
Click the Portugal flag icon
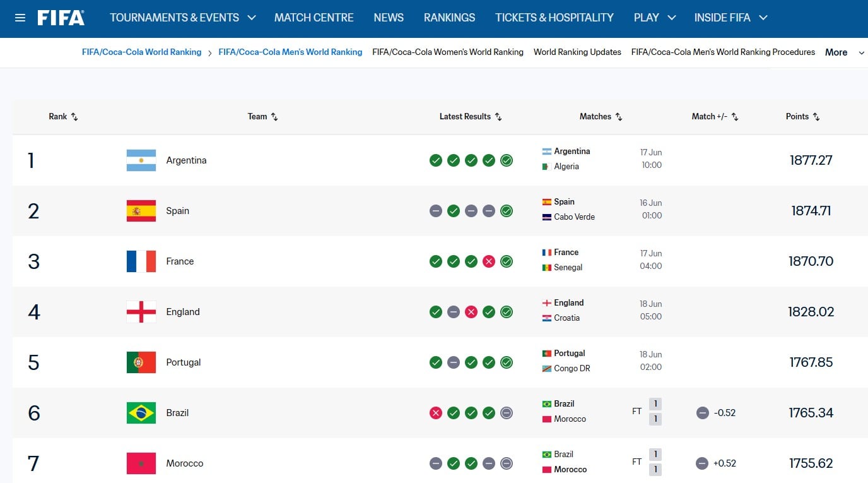[141, 362]
